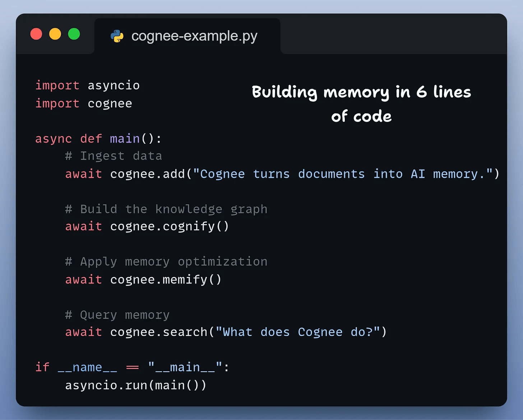Click the '# Ingest data' comment
The image size is (523, 420).
[x=114, y=156]
